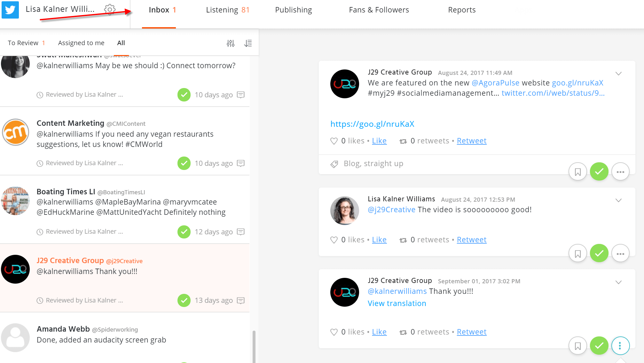Click clock icon on Content Marketing reviewed line
Screen dimensions: 644x363
tap(40, 163)
